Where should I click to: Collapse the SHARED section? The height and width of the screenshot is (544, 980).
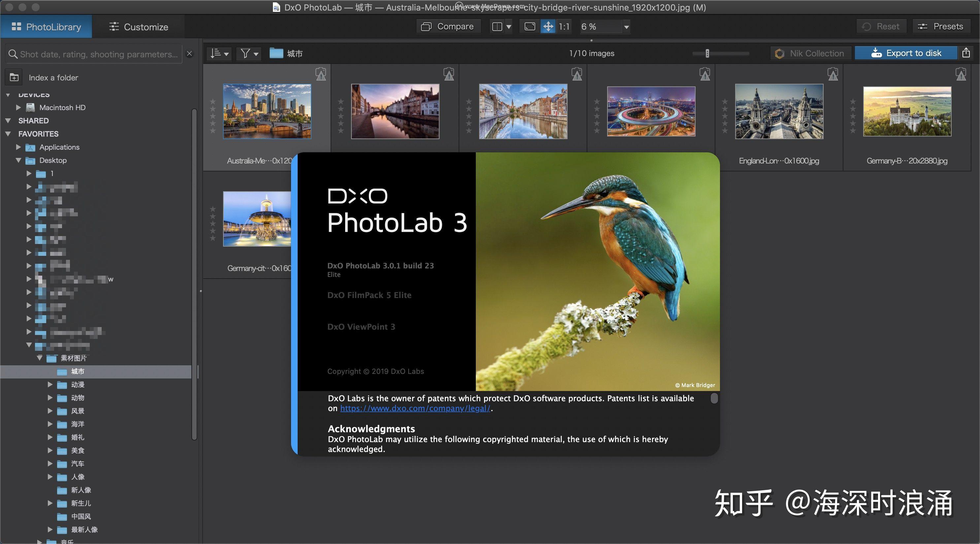click(8, 121)
